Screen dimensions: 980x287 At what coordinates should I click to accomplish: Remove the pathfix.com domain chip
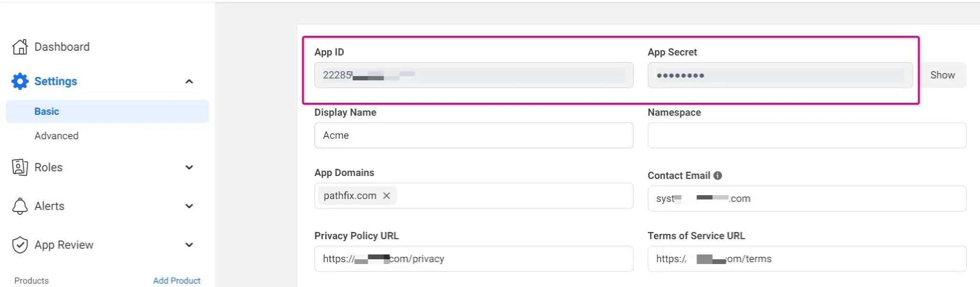tap(387, 196)
